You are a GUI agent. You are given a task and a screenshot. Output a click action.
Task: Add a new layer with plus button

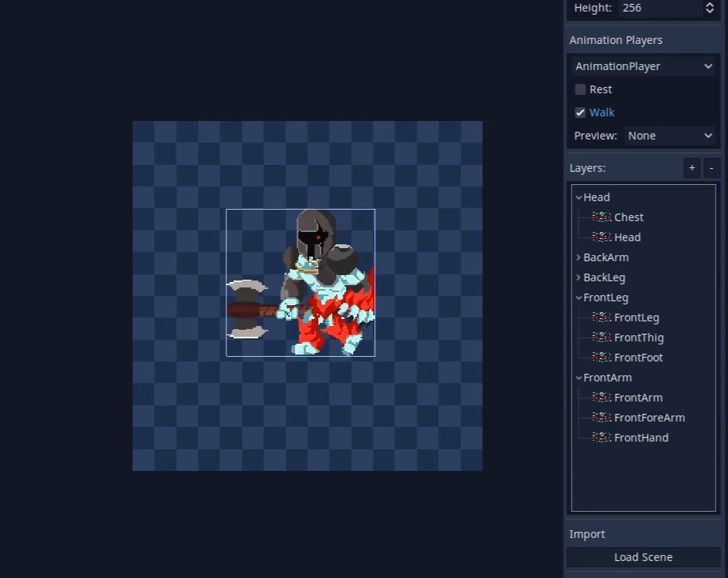(692, 168)
